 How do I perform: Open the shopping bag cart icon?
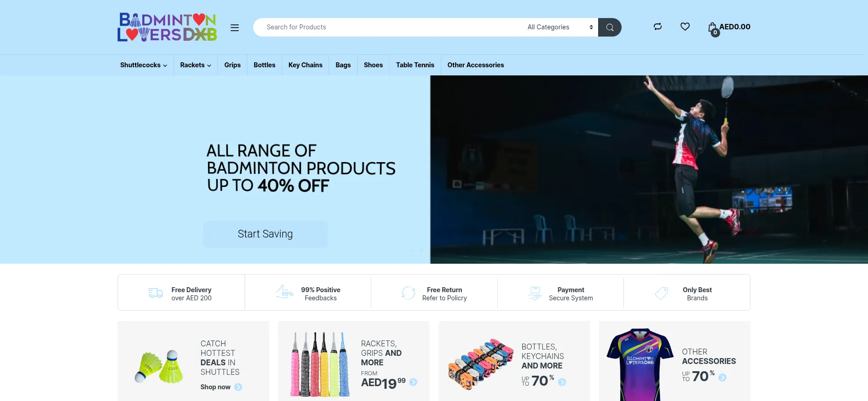tap(713, 28)
